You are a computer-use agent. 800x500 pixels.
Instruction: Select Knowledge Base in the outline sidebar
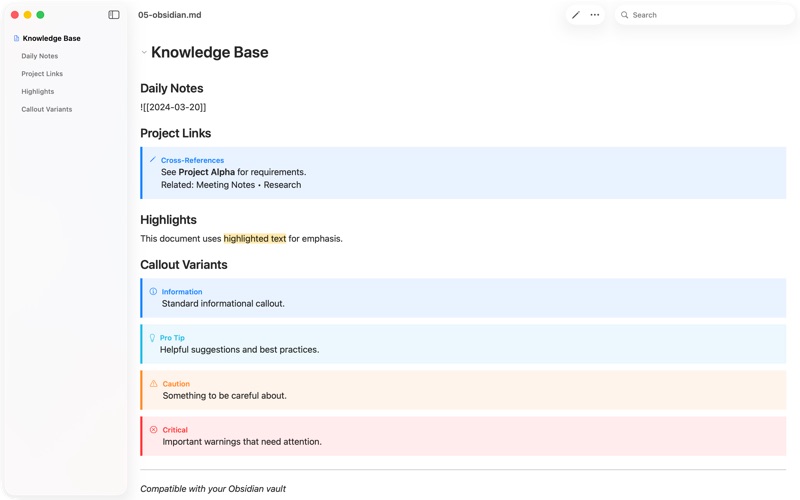52,38
